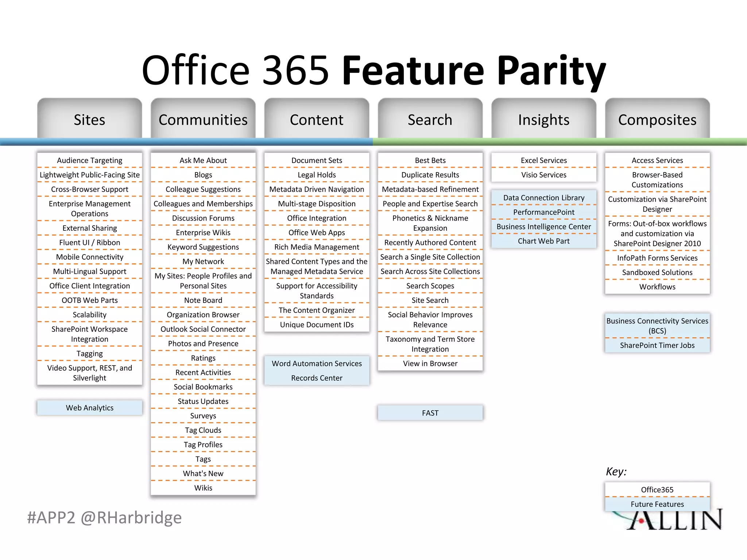Open the Insights header tab
Viewport: 747px width, 560px height.
tap(544, 118)
